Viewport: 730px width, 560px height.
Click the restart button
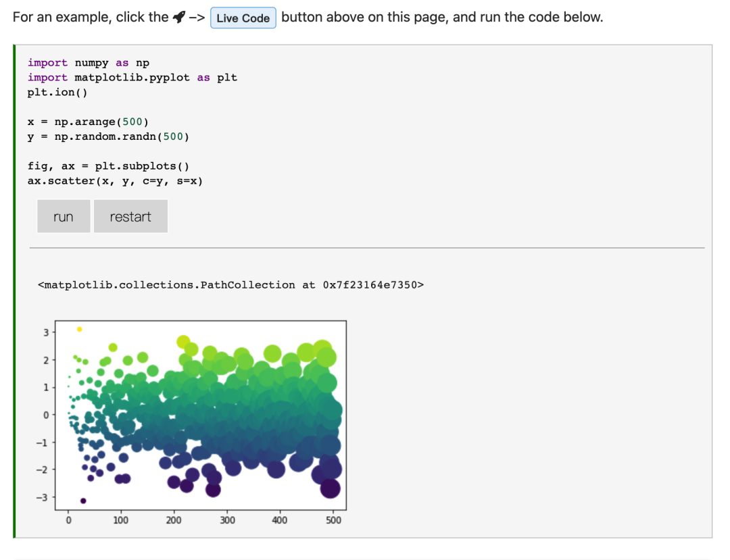pyautogui.click(x=130, y=217)
